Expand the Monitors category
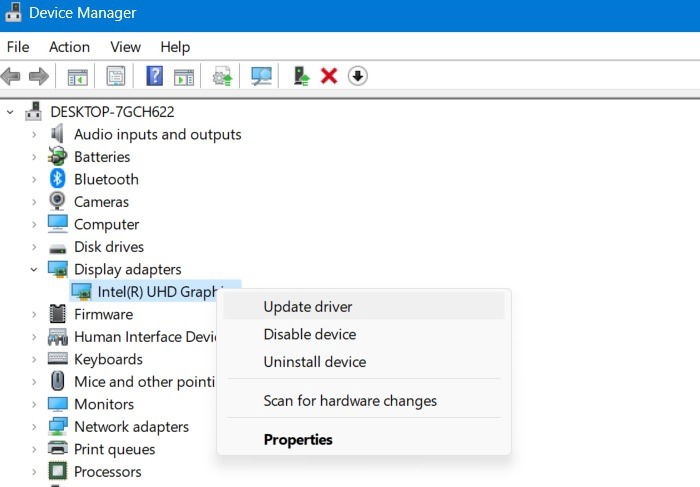Screen dimensions: 700x487 pos(34,404)
